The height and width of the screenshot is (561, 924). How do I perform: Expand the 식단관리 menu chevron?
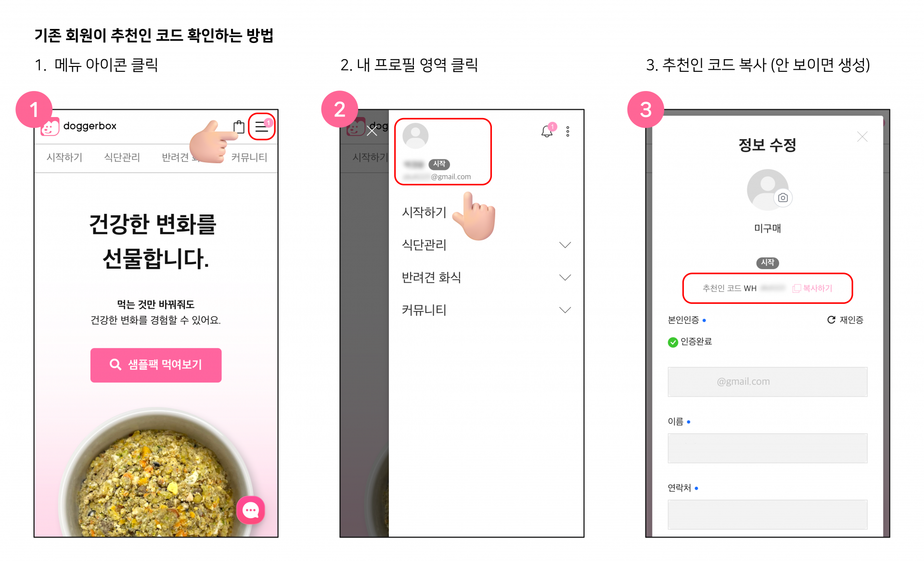(565, 245)
